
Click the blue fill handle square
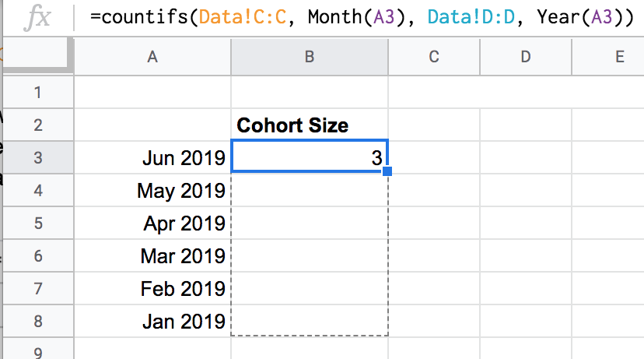tap(387, 171)
